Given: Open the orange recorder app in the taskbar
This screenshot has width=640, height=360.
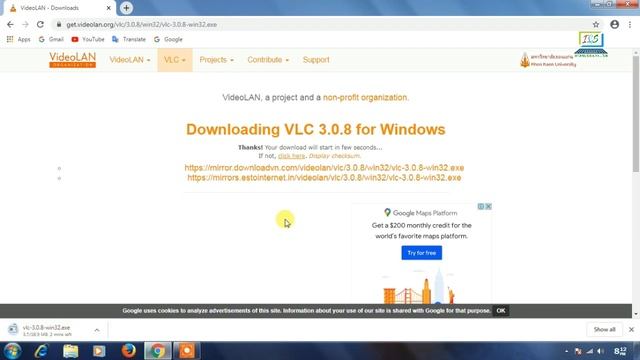Looking at the screenshot, I should (187, 351).
